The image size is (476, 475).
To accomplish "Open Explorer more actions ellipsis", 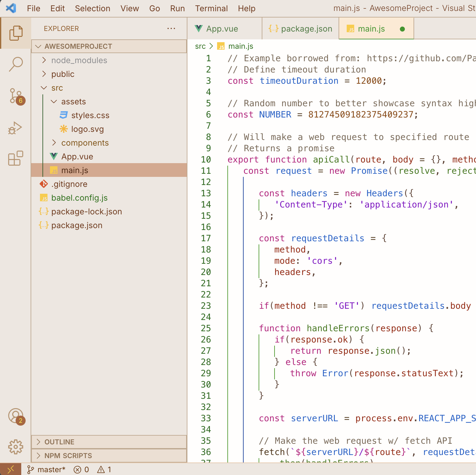I will 171,28.
